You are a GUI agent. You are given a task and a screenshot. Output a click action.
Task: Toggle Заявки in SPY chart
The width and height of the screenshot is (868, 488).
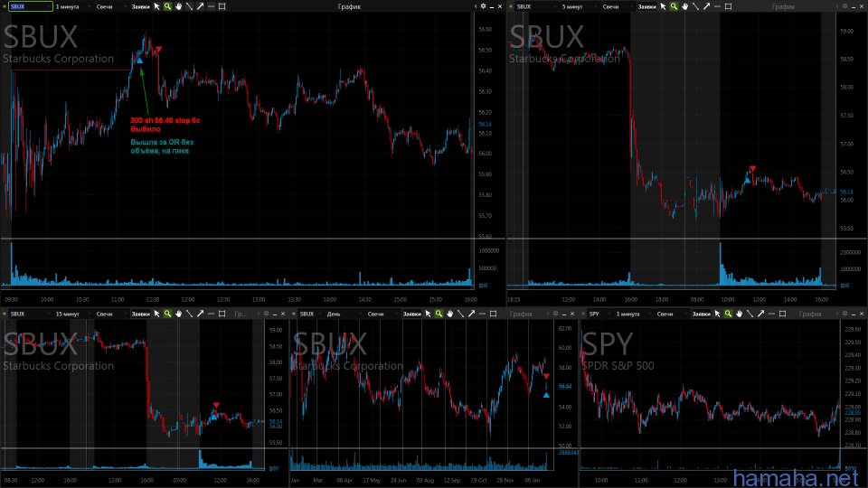[702, 314]
